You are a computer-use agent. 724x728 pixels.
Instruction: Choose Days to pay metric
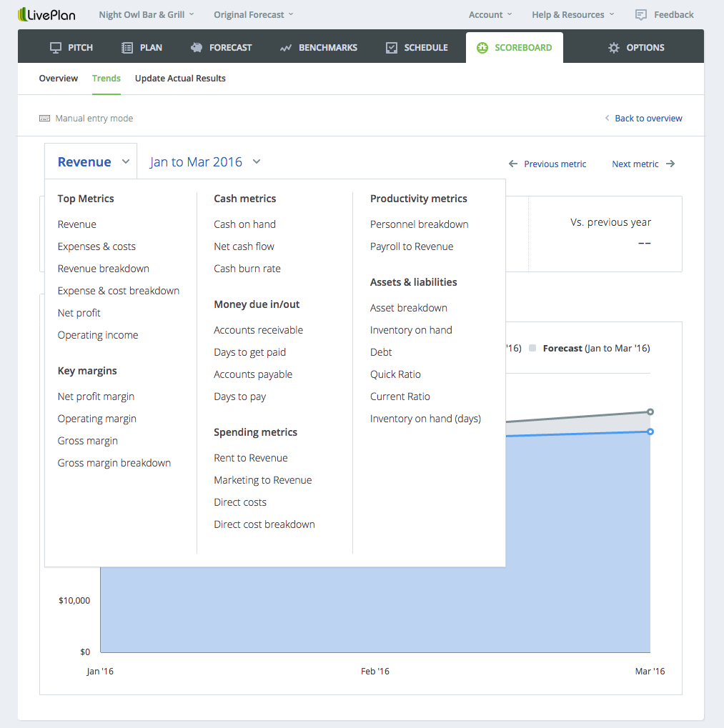[x=240, y=397]
